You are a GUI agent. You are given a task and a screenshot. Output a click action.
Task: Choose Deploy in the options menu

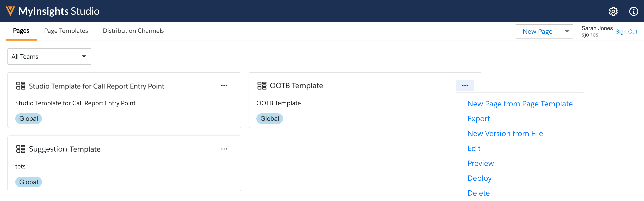click(x=479, y=178)
